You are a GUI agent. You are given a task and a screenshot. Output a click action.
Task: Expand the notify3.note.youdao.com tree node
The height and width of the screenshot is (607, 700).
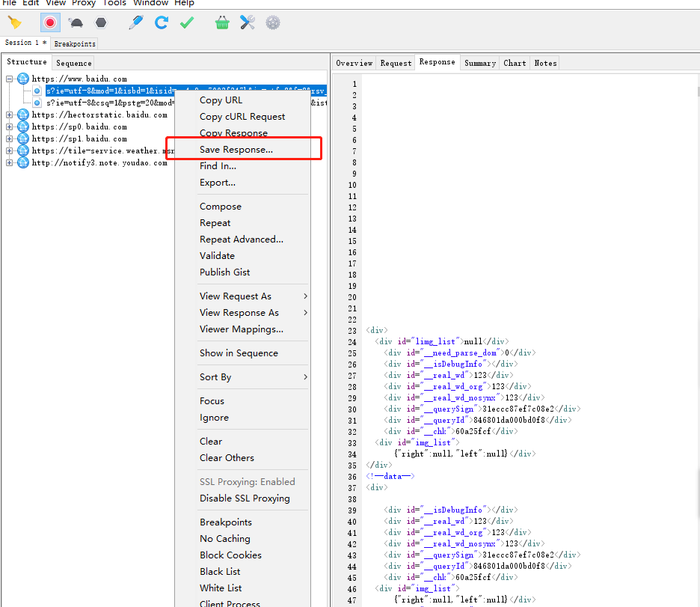[x=10, y=162]
